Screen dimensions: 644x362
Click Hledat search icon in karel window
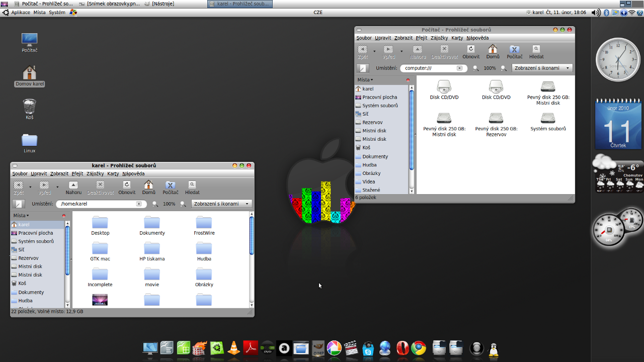click(192, 185)
